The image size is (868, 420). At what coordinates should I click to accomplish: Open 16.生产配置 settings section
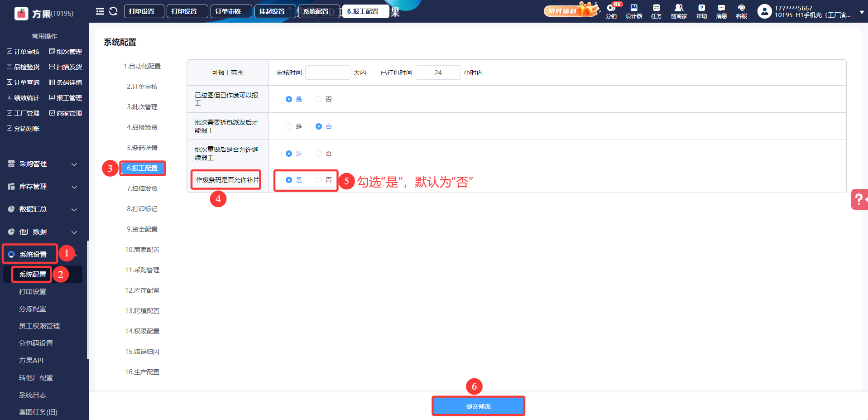(x=142, y=372)
